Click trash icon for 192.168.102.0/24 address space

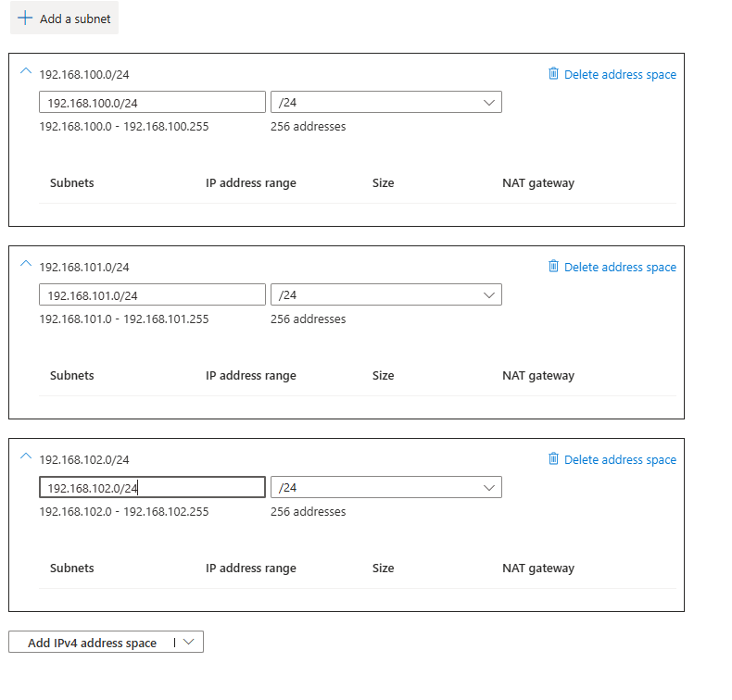click(553, 459)
